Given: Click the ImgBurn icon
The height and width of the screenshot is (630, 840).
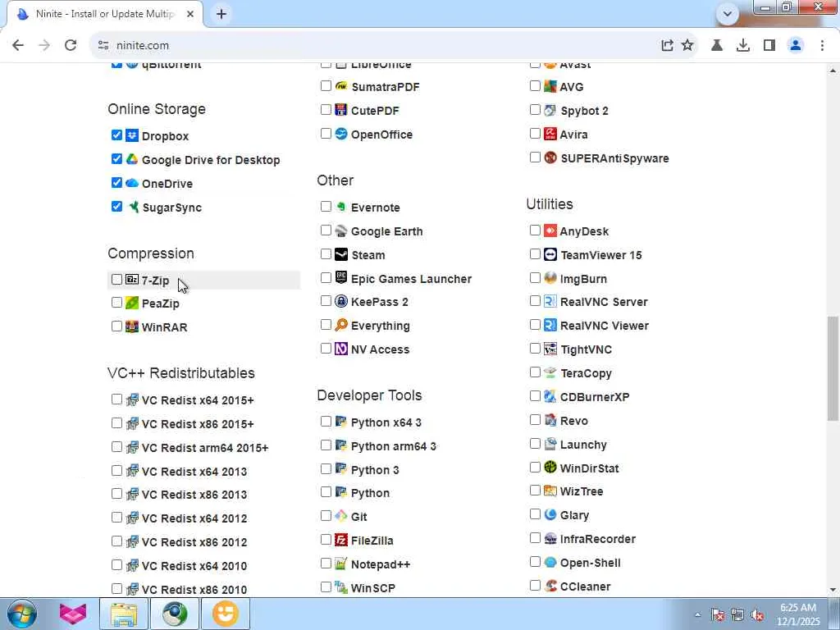Looking at the screenshot, I should (x=550, y=277).
